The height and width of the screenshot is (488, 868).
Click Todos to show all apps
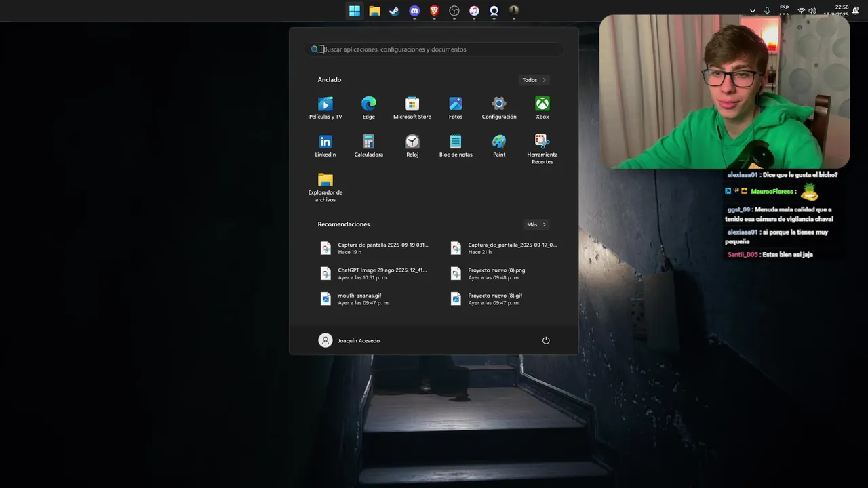click(x=534, y=80)
